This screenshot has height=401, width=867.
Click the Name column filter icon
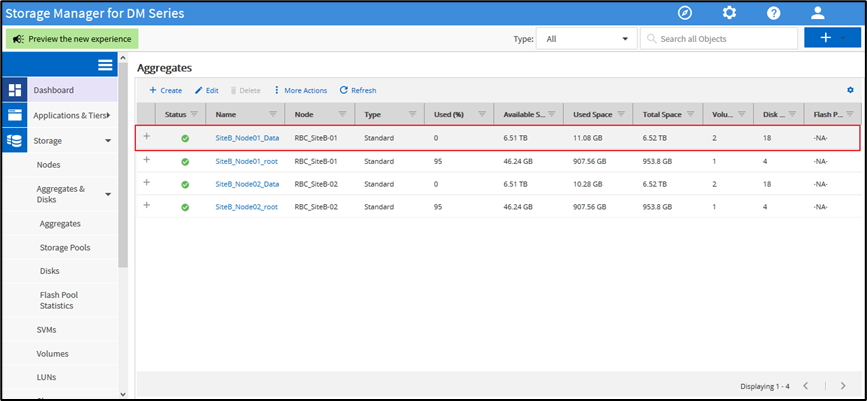(273, 114)
